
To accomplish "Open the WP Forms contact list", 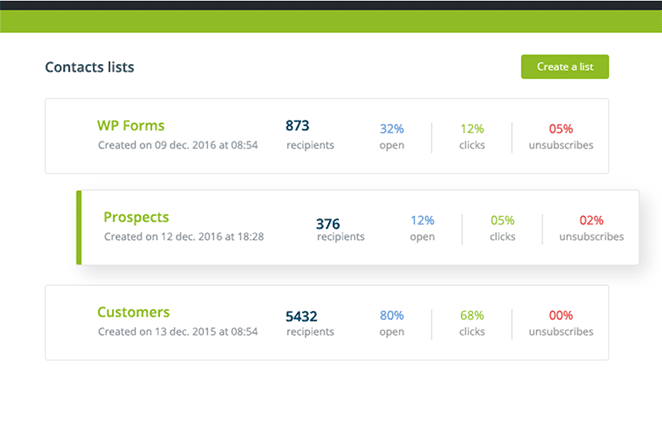I will click(131, 126).
